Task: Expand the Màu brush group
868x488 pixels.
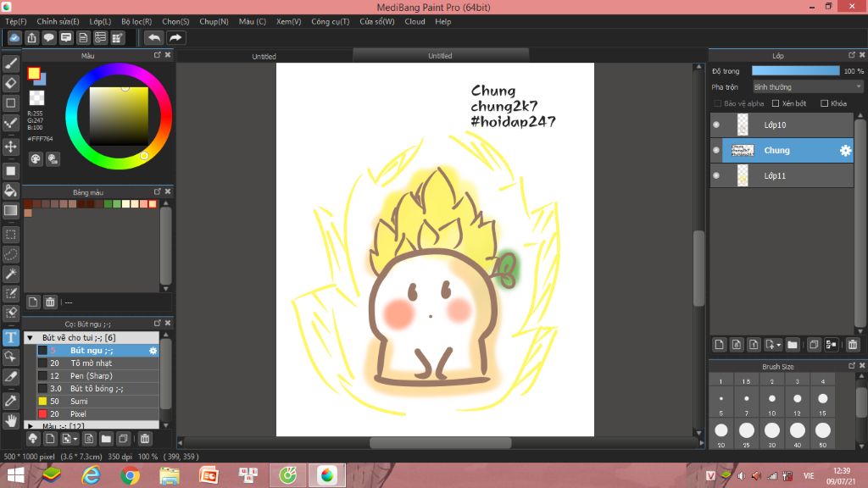Action: [31, 426]
